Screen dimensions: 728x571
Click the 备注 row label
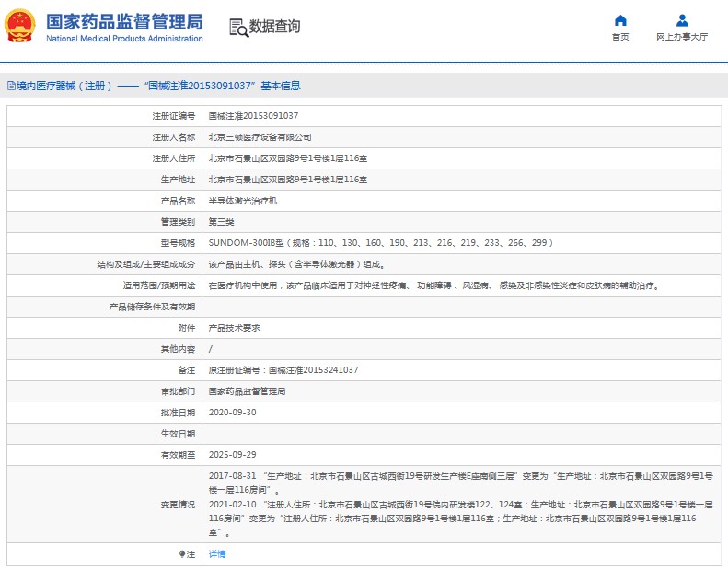pyautogui.click(x=187, y=370)
